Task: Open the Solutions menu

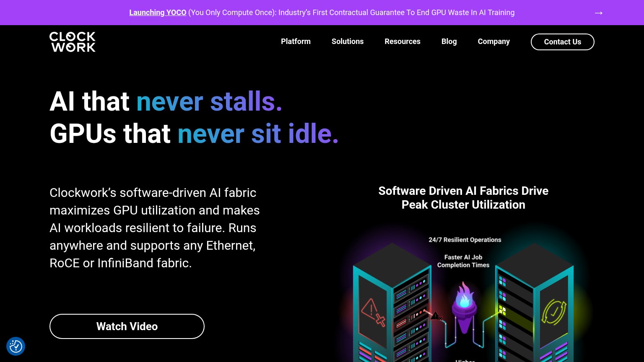Action: click(348, 41)
